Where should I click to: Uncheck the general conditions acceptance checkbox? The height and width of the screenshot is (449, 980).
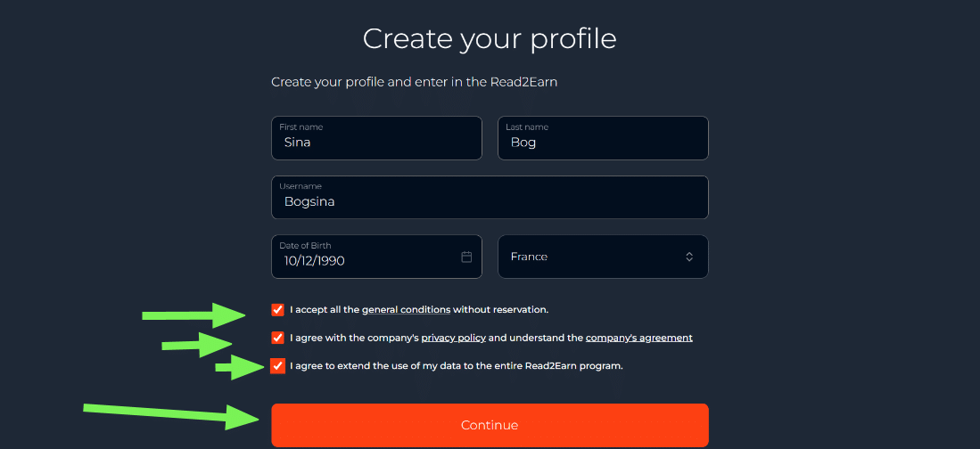tap(278, 310)
